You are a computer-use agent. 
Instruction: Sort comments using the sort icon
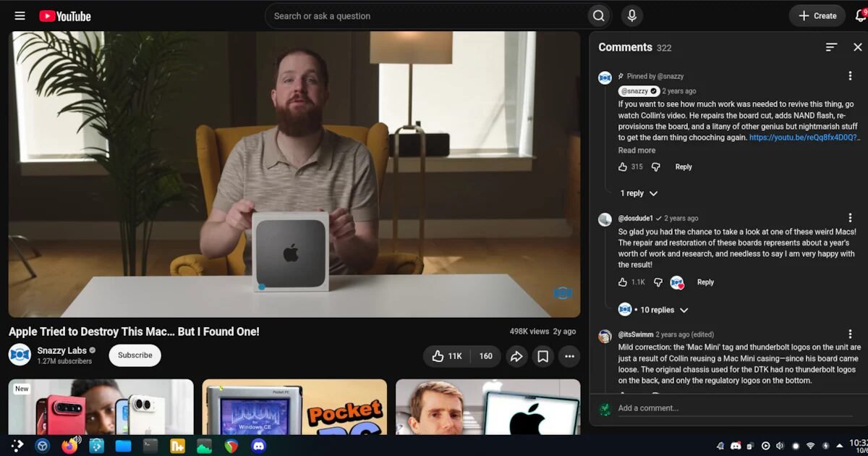click(x=831, y=47)
